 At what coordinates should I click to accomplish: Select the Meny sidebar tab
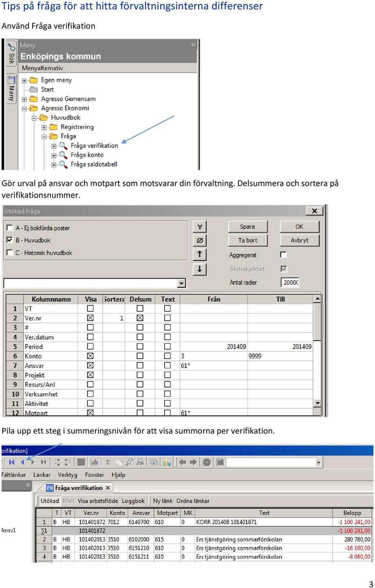point(11,89)
